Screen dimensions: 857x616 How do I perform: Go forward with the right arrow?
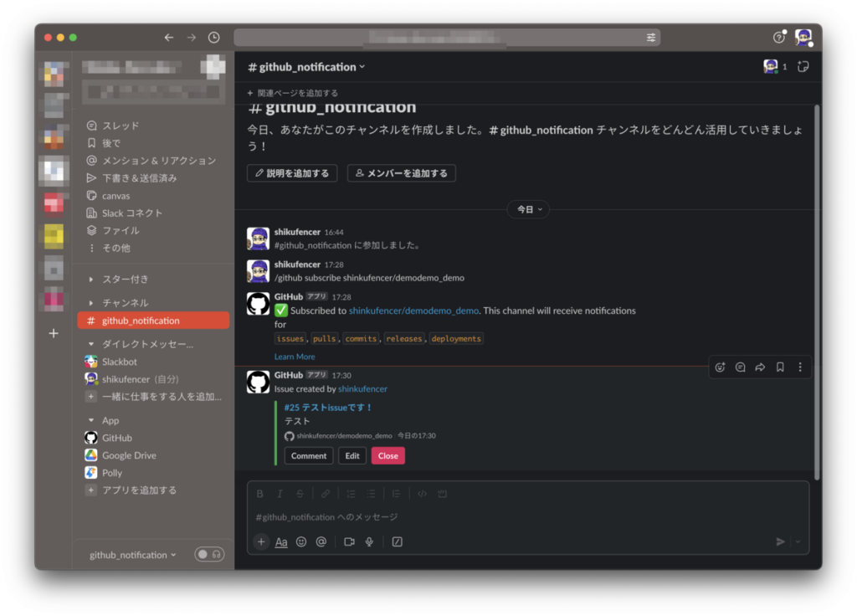(192, 37)
